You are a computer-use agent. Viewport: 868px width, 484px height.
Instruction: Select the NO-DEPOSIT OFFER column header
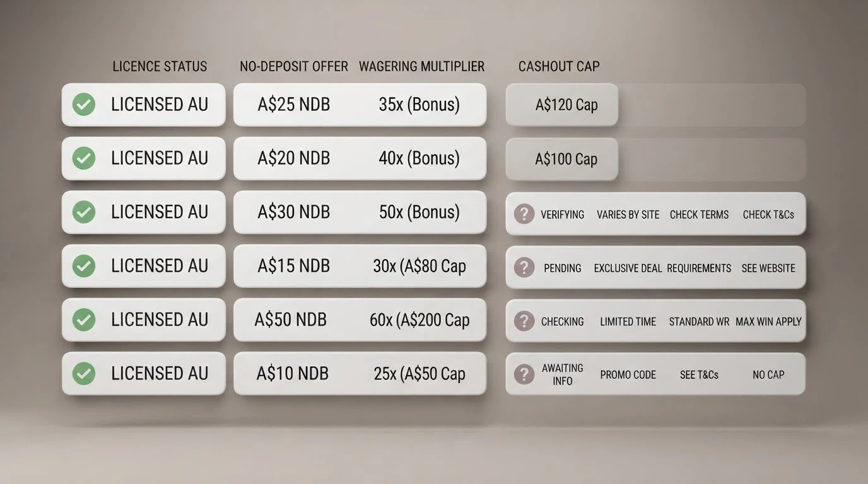(x=294, y=66)
